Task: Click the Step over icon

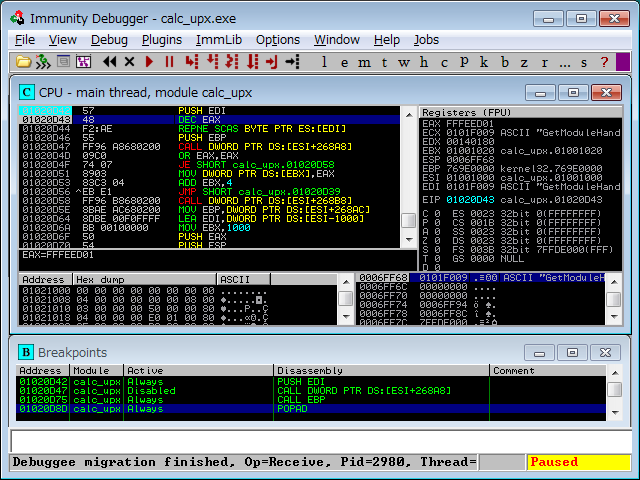Action: 213,62
